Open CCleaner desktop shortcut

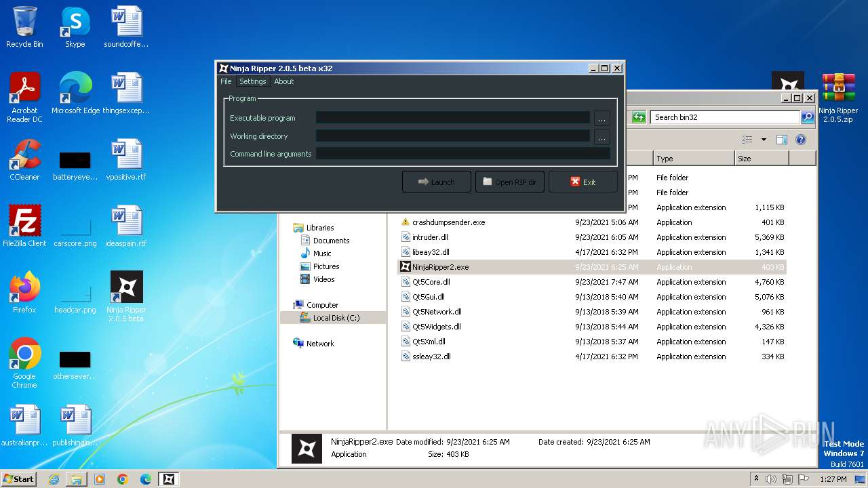(x=24, y=160)
